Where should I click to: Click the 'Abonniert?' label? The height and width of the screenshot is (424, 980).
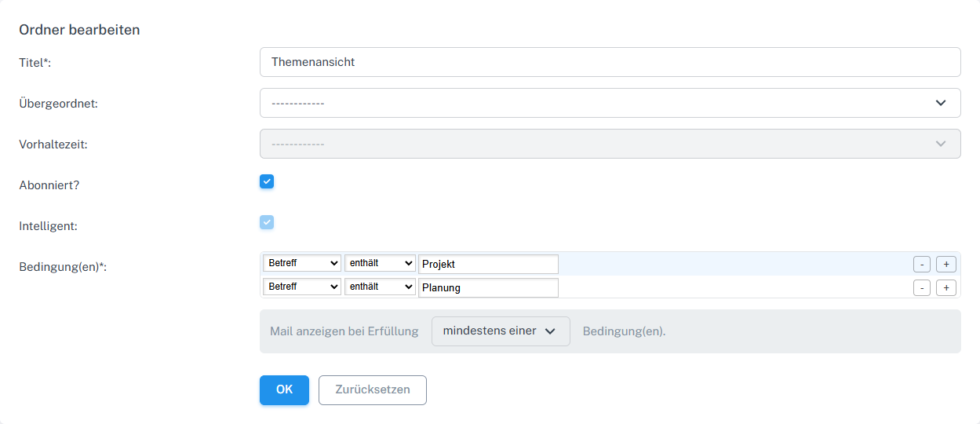pos(49,185)
